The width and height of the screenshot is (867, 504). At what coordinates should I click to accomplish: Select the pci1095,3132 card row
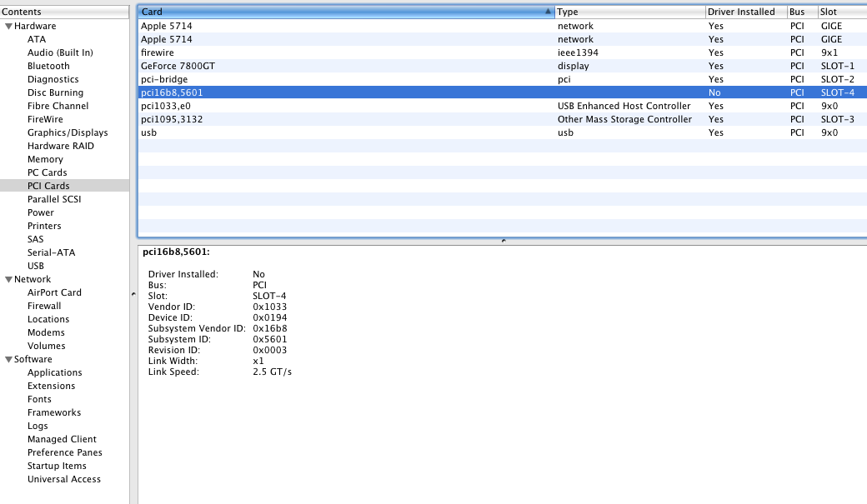pyautogui.click(x=503, y=119)
